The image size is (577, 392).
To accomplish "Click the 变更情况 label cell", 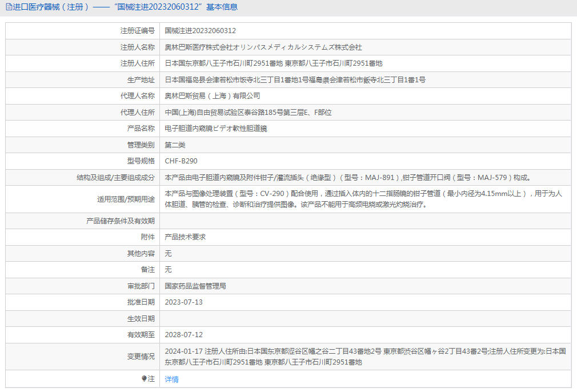I will coord(82,357).
